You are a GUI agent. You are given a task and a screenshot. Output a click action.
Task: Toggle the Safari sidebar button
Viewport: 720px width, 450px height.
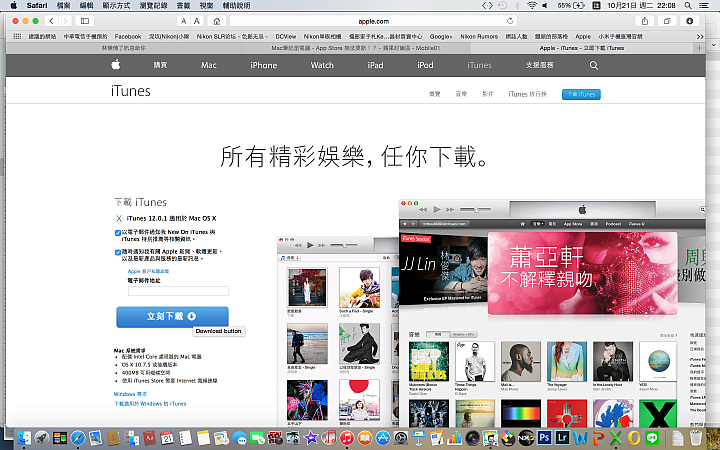coord(85,21)
